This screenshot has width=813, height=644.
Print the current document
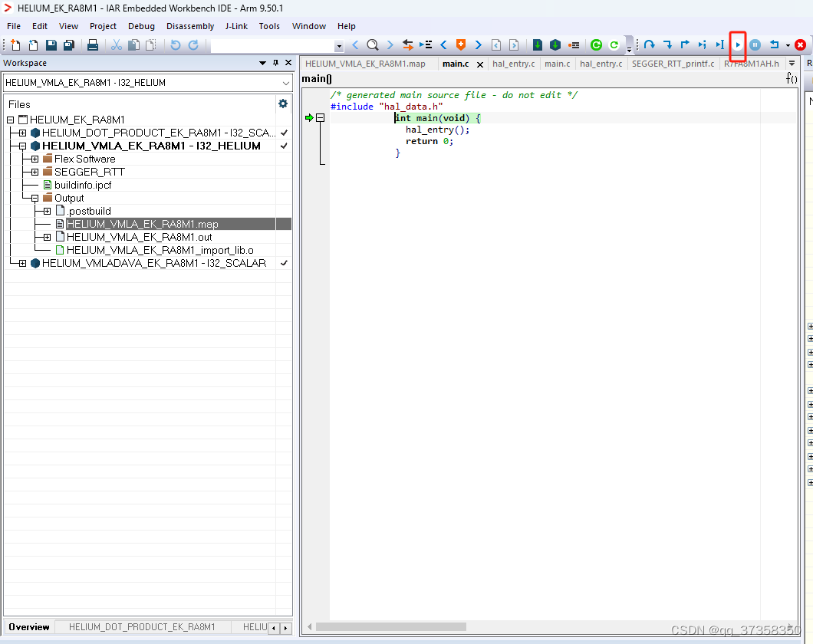pos(93,45)
